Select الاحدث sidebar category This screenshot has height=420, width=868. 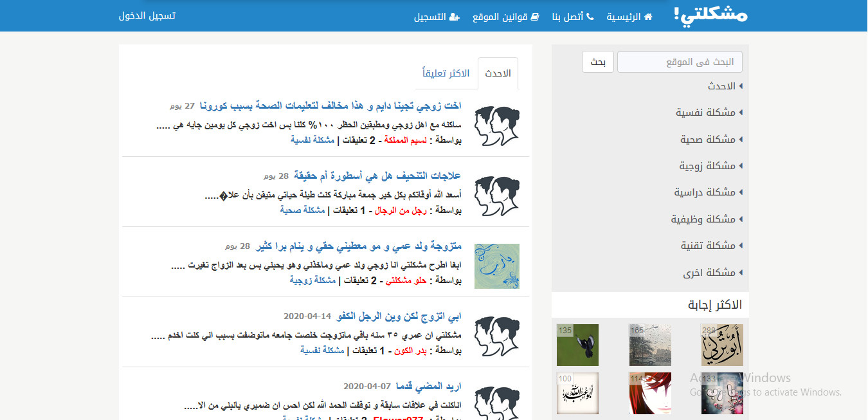click(x=721, y=86)
